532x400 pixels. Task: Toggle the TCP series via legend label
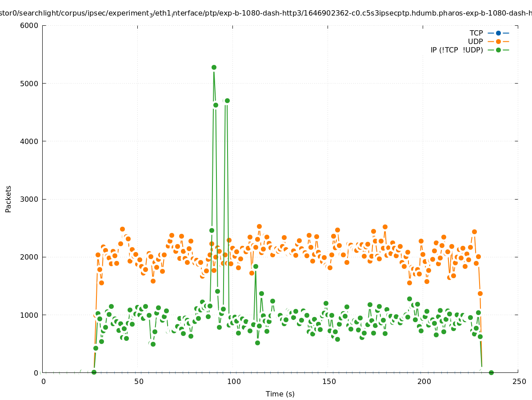pyautogui.click(x=476, y=33)
